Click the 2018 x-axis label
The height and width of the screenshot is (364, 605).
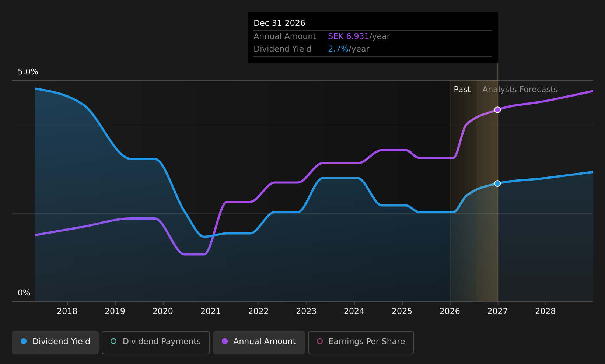click(67, 311)
